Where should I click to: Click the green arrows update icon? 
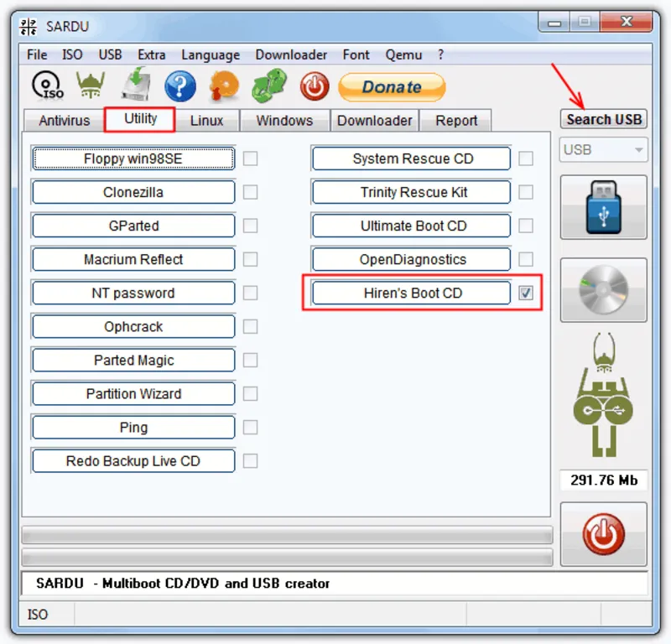(x=269, y=86)
